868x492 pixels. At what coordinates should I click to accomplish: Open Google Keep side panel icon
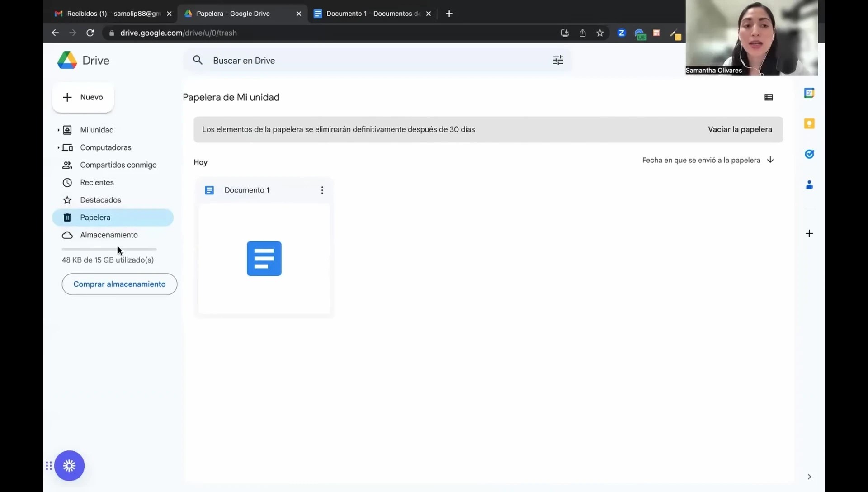pyautogui.click(x=809, y=123)
